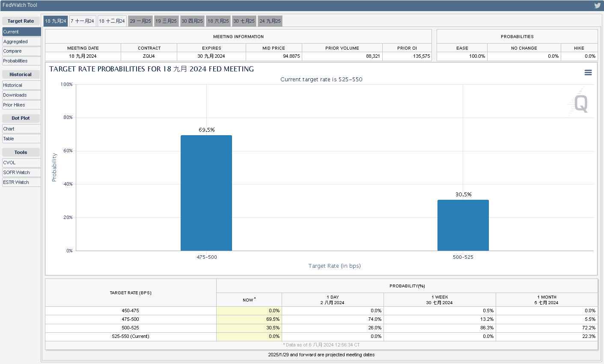Go to Downloads in the sidebar

tap(21, 95)
